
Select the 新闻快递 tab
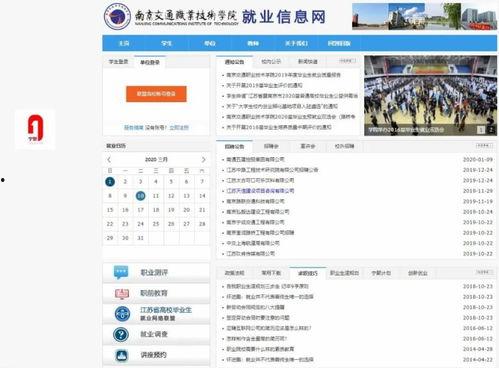tap(308, 62)
